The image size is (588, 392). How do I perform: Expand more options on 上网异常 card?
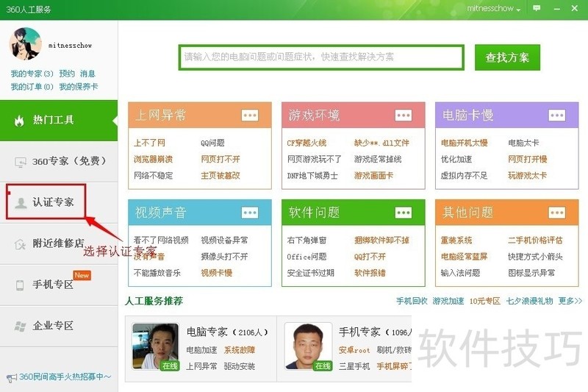pyautogui.click(x=250, y=115)
